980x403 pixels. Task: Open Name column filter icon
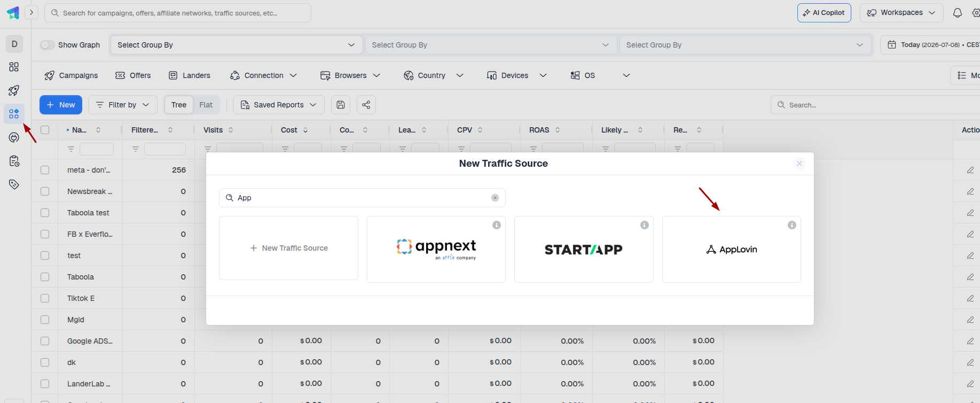click(71, 149)
